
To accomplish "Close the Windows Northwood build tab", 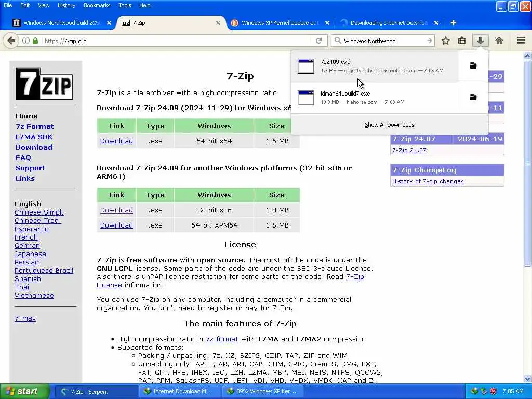I will (x=109, y=23).
